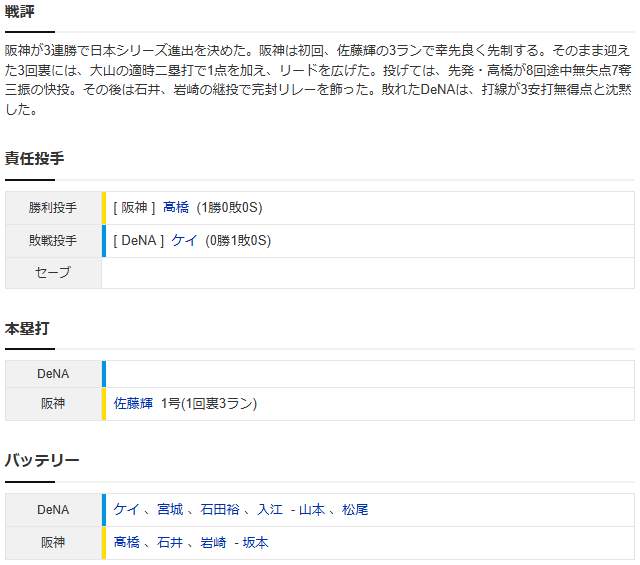The image size is (640, 565).
Task: Select the セーブ row label
Action: click(53, 272)
